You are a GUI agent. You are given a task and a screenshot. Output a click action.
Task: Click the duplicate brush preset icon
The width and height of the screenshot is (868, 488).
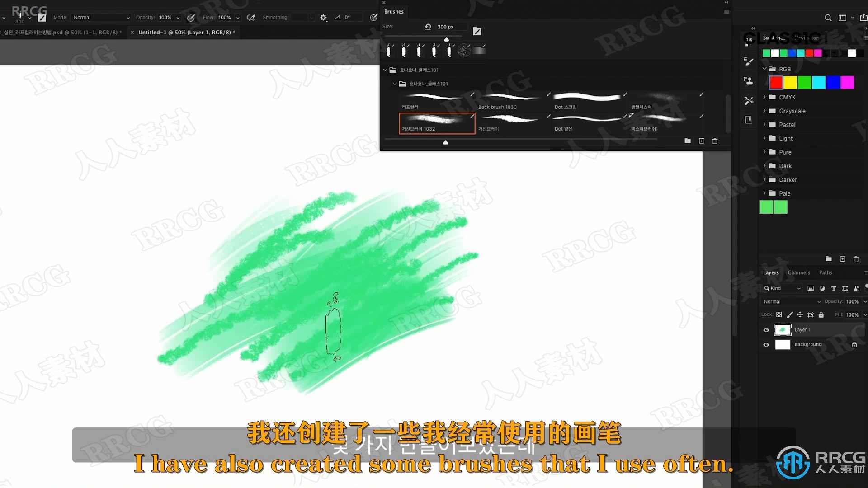[x=701, y=141]
